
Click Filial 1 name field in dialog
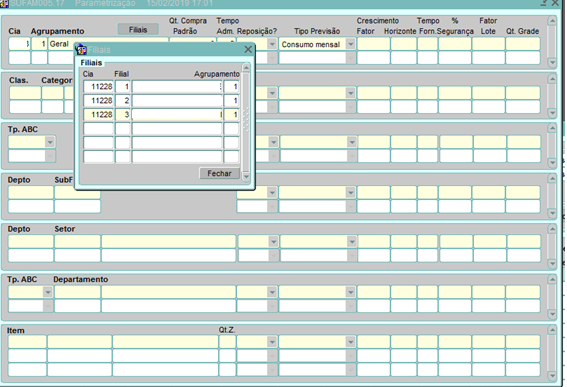[x=177, y=87]
